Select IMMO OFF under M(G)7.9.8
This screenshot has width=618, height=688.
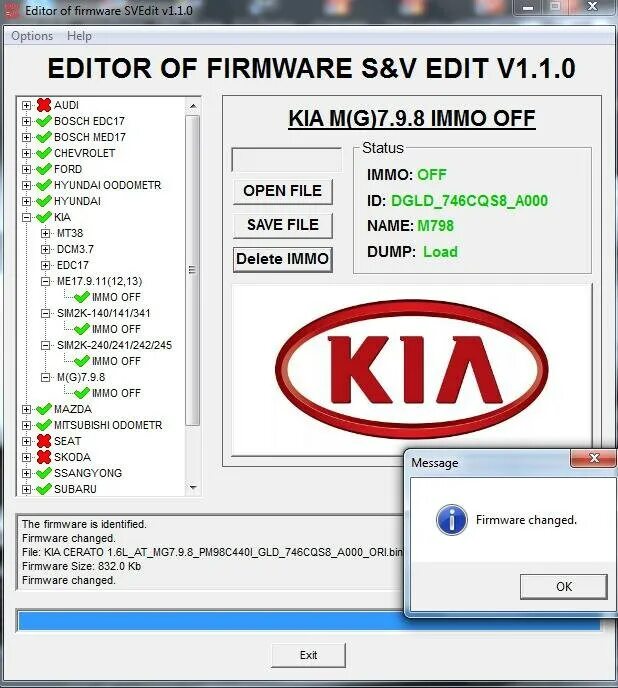(x=116, y=393)
